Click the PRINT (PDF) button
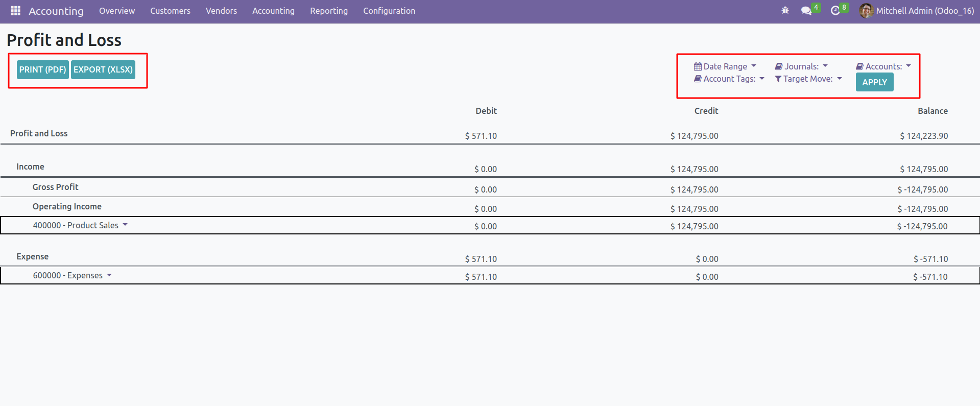The image size is (980, 406). pos(43,69)
